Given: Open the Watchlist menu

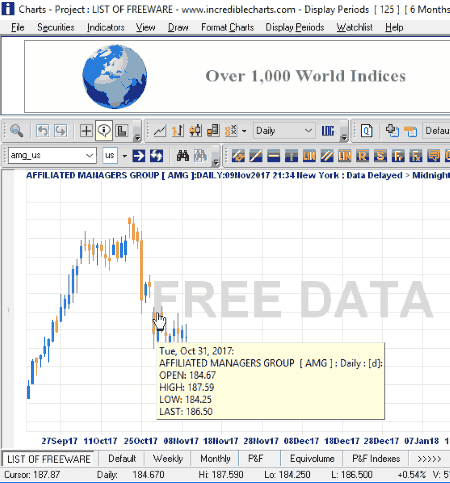Looking at the screenshot, I should 354,27.
